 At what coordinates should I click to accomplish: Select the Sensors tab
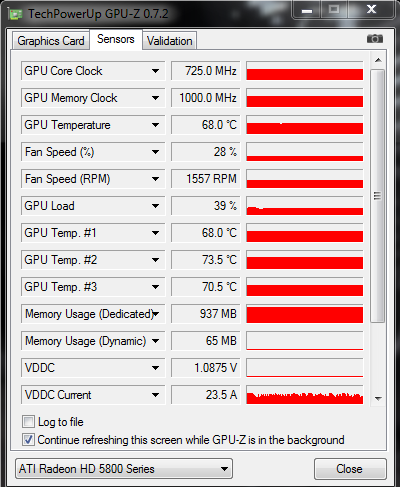click(x=116, y=39)
